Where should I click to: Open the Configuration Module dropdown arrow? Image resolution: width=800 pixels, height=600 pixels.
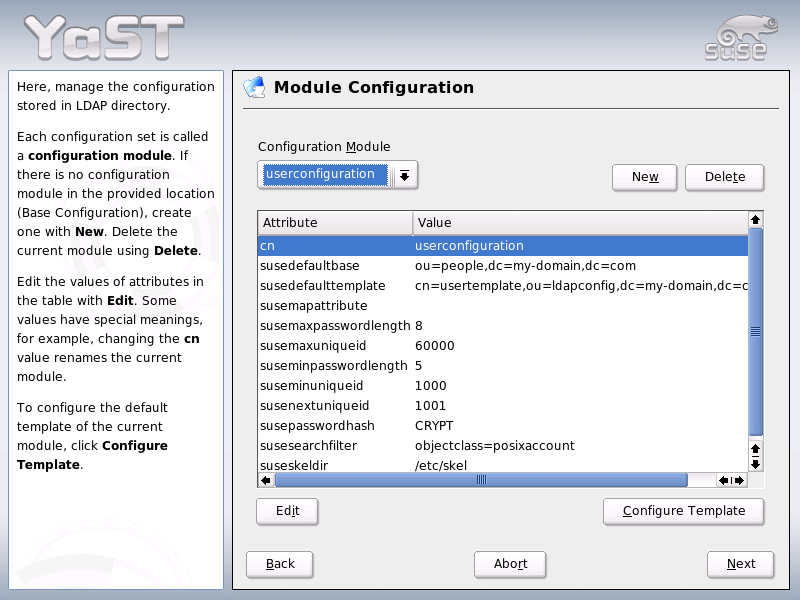pos(405,176)
